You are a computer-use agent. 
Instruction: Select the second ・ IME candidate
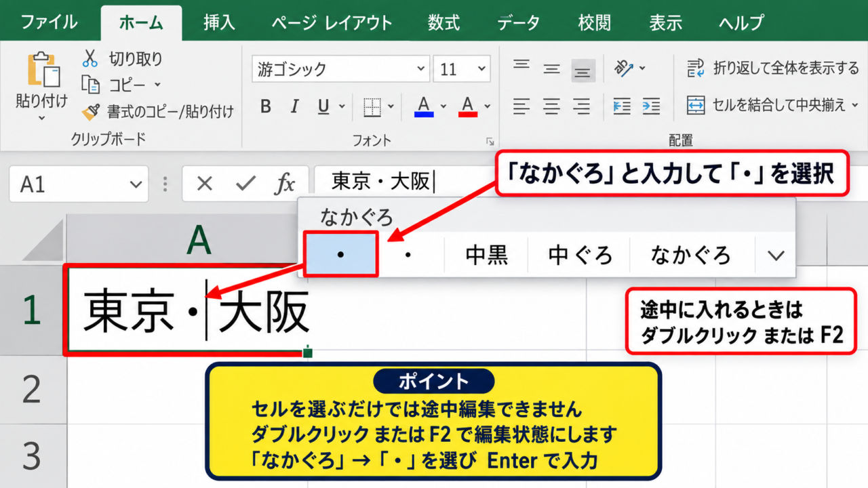[x=408, y=255]
